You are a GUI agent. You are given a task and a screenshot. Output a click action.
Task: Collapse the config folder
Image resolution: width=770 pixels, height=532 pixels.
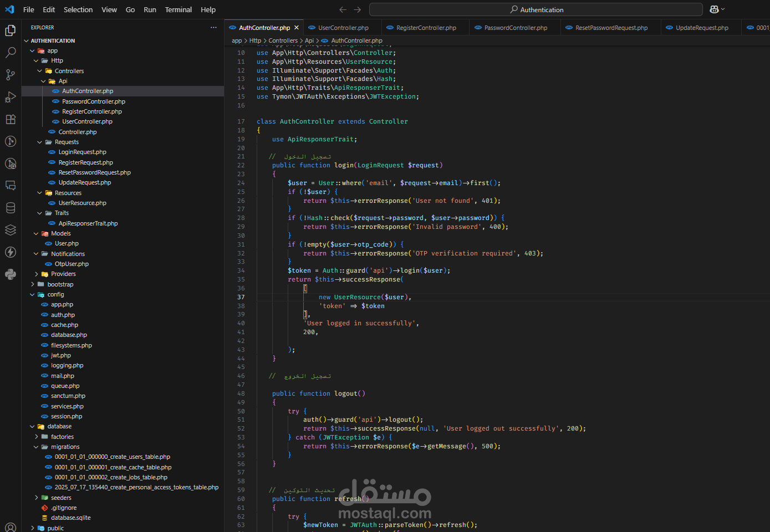[x=32, y=295]
